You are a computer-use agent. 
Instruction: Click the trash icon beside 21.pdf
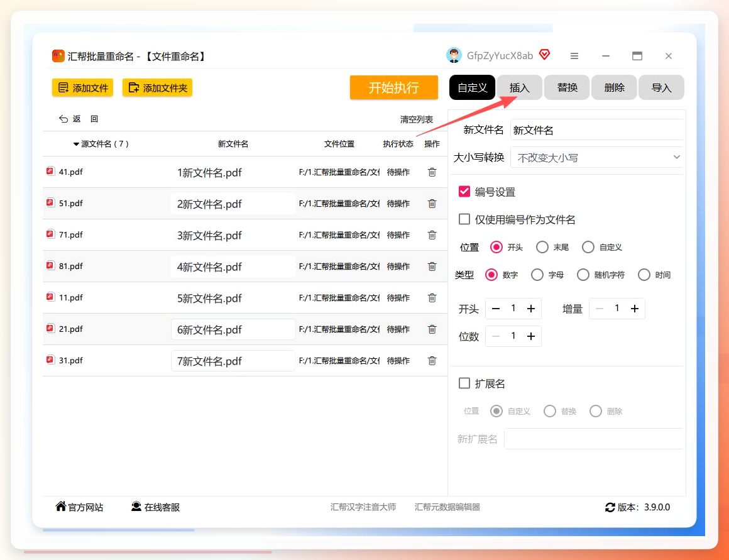[432, 329]
